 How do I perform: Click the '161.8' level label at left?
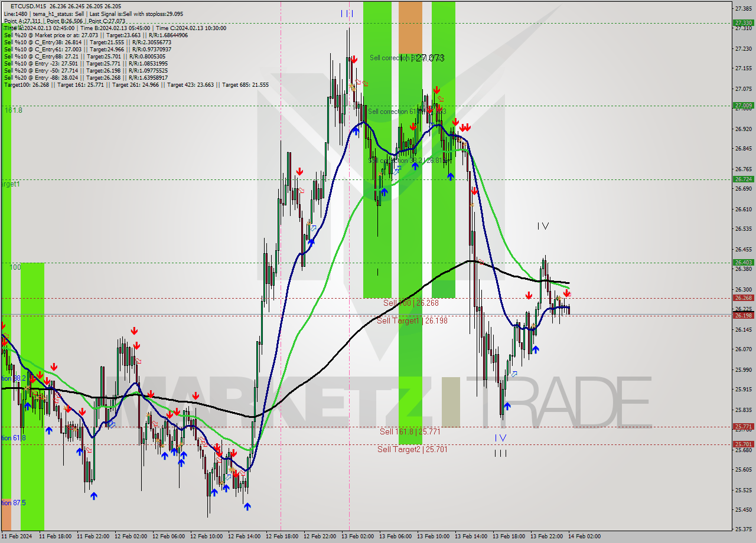pyautogui.click(x=13, y=110)
